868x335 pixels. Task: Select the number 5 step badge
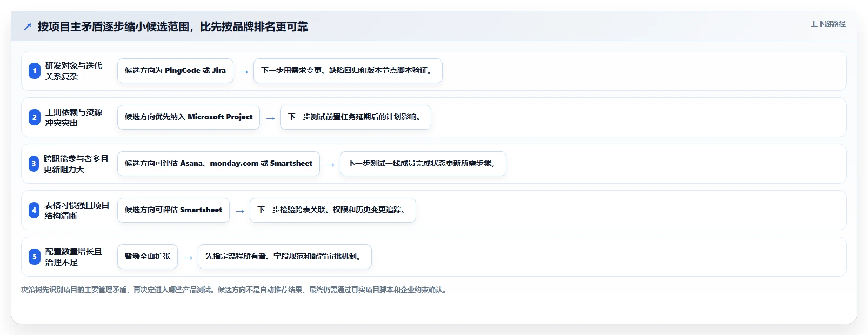[35, 257]
